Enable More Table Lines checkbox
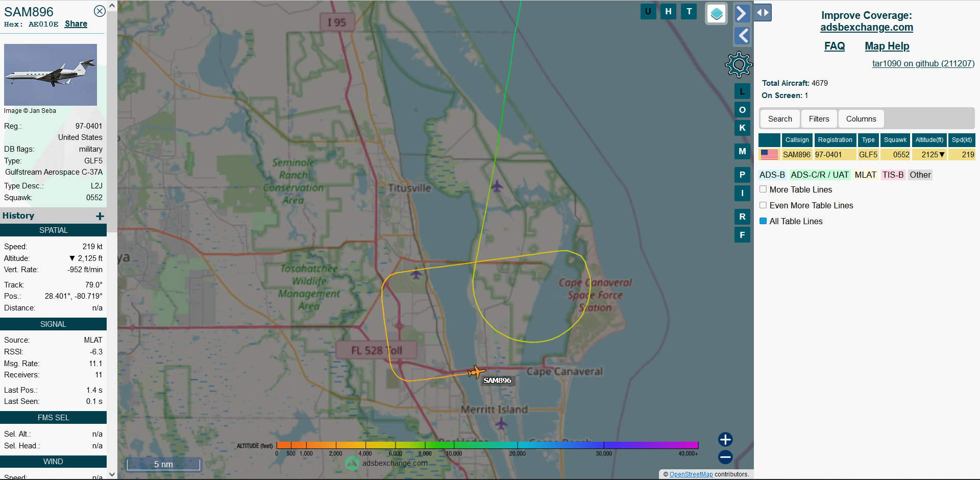The width and height of the screenshot is (980, 480). [x=763, y=189]
